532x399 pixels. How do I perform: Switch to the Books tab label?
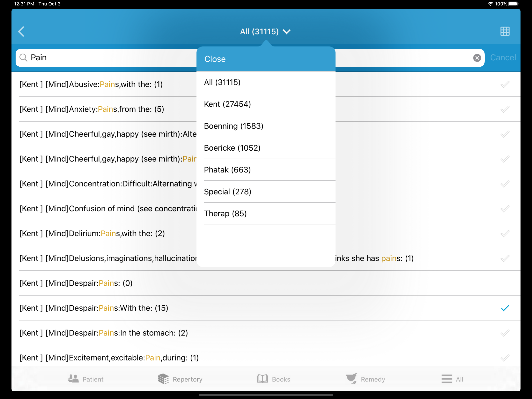(281, 379)
